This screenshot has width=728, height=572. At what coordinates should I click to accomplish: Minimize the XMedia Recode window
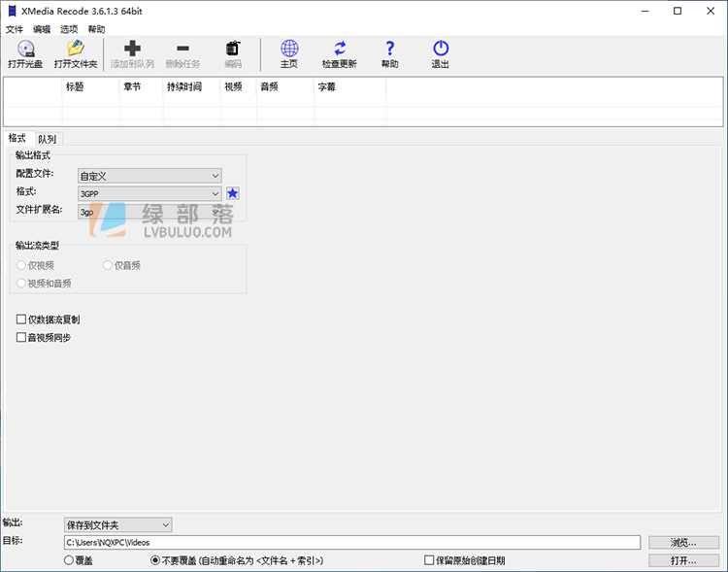tap(645, 11)
